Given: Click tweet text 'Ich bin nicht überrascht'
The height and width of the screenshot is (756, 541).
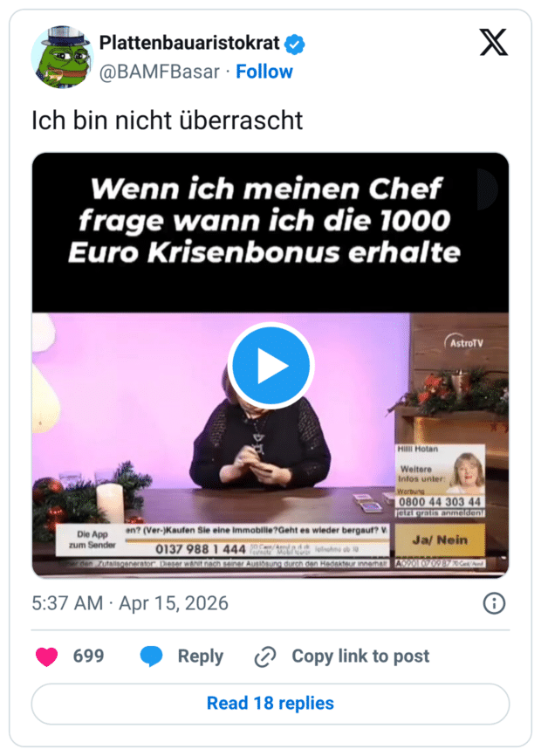Looking at the screenshot, I should click(168, 120).
